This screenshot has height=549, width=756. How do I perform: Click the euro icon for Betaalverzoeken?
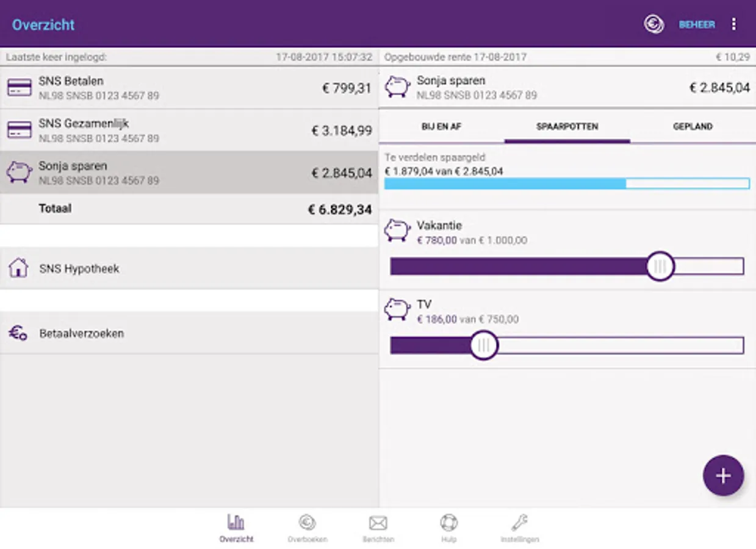(18, 333)
